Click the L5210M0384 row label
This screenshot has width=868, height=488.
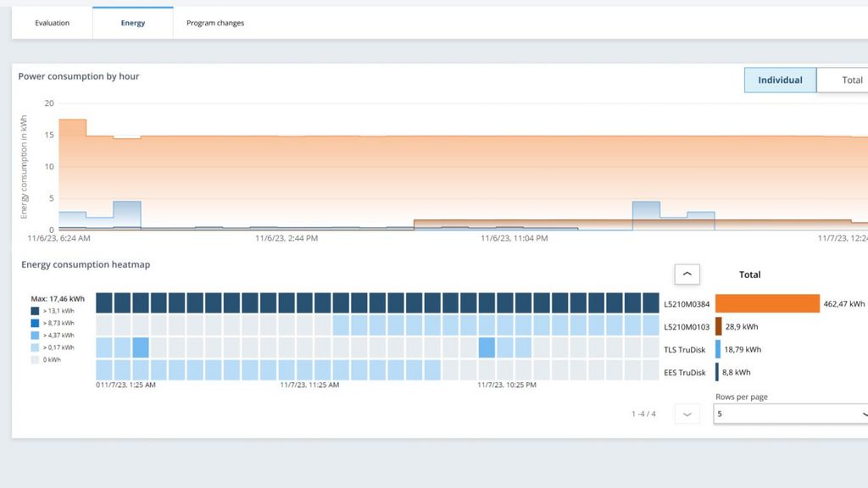pyautogui.click(x=686, y=303)
